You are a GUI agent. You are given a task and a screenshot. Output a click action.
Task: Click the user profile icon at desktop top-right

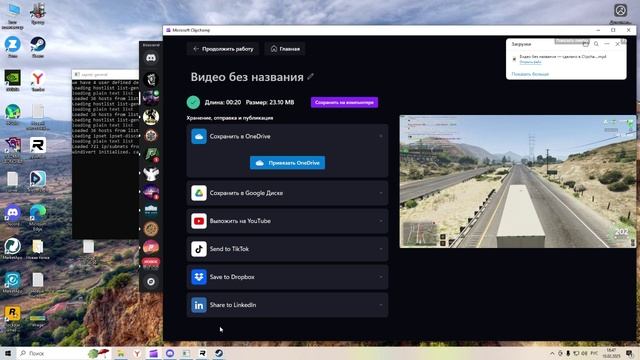coord(620,10)
